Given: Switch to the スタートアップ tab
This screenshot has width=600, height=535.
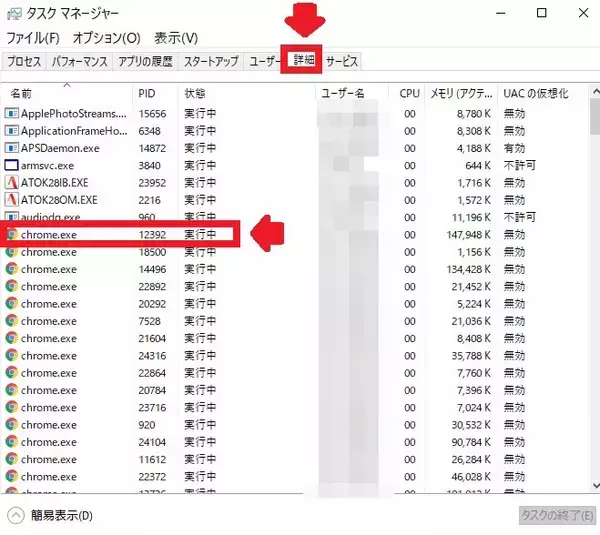Looking at the screenshot, I should (211, 61).
